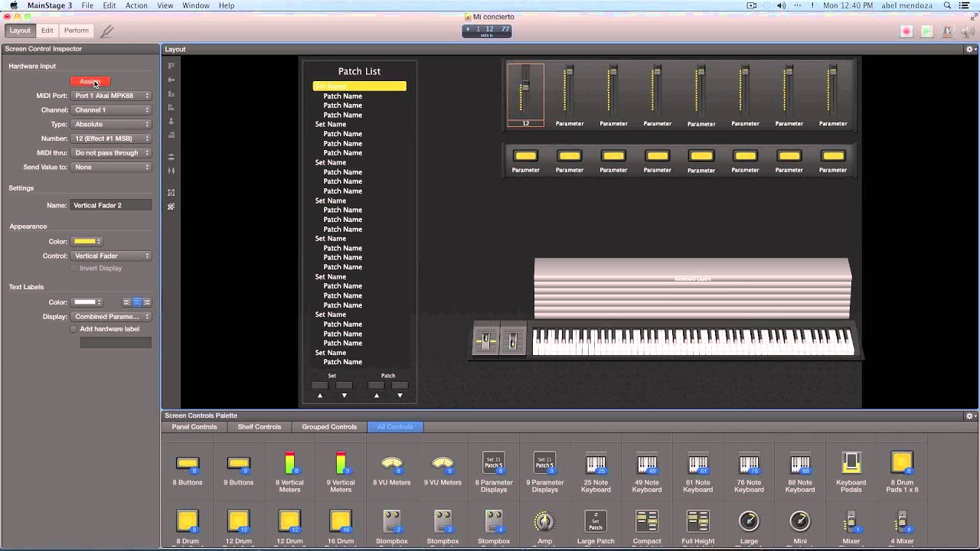Select the 25 Note Keyboard control
Viewport: 980px width, 551px height.
click(x=596, y=471)
